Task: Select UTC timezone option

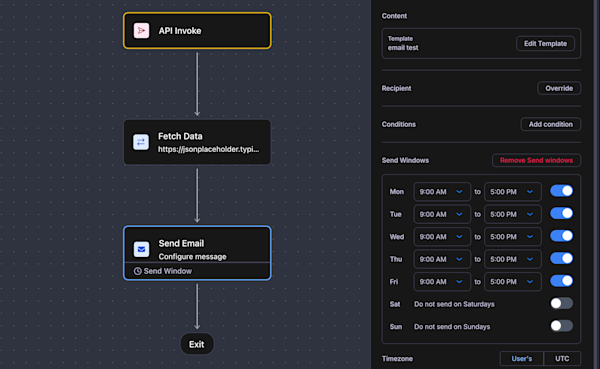Action: (x=562, y=359)
